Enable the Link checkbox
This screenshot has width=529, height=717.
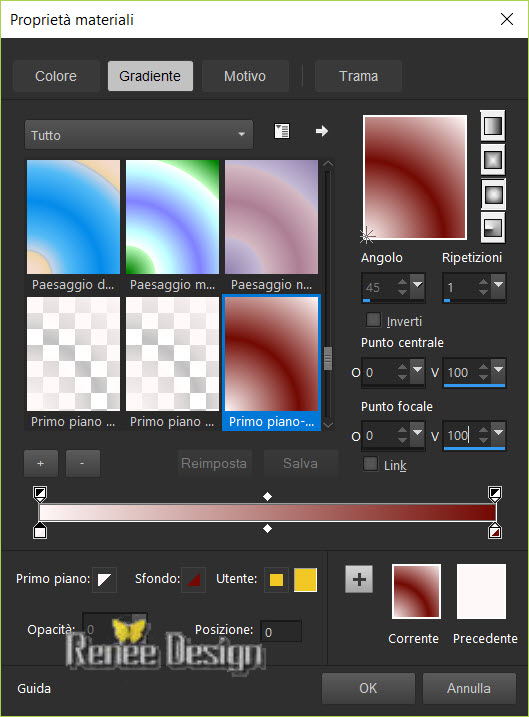[x=370, y=464]
